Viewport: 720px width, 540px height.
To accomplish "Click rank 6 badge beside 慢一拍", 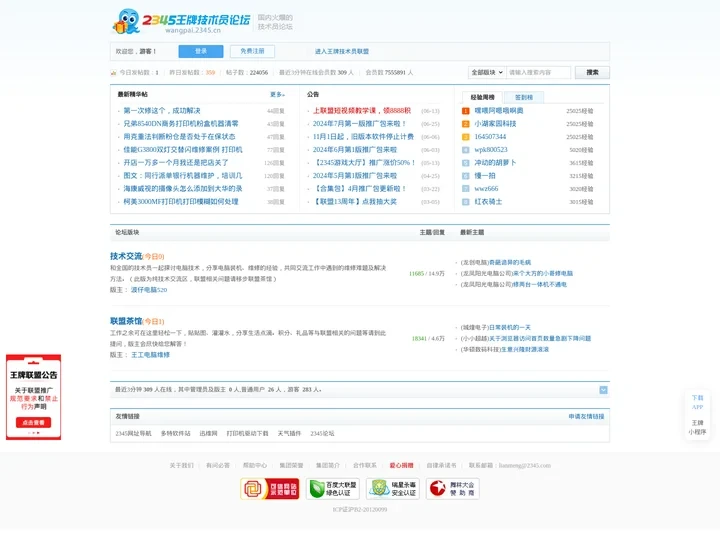I will point(465,175).
